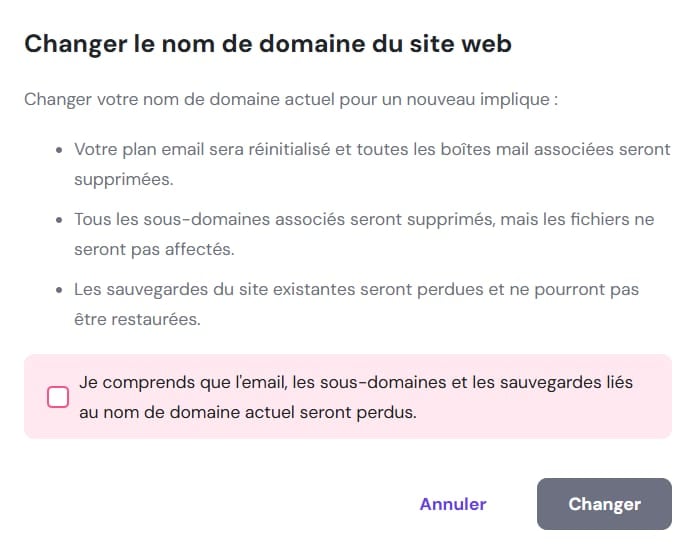Click the words "ne pourront pas" in third bullet
700x555 pixels.
tap(581, 289)
